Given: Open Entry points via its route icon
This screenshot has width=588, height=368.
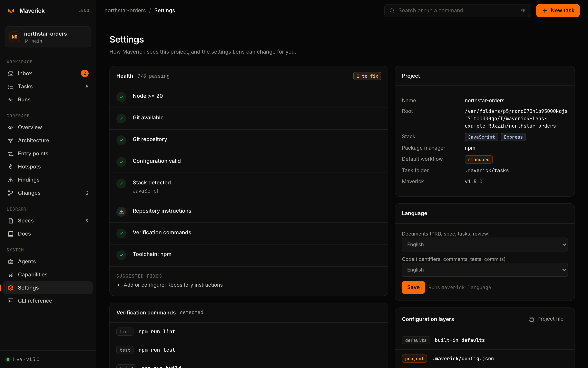Looking at the screenshot, I should tap(11, 154).
